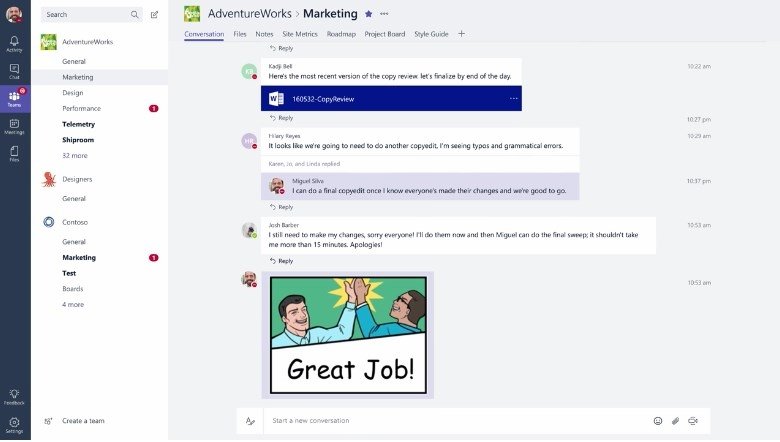Open the Roadmap tab
This screenshot has width=780, height=442.
(x=341, y=34)
